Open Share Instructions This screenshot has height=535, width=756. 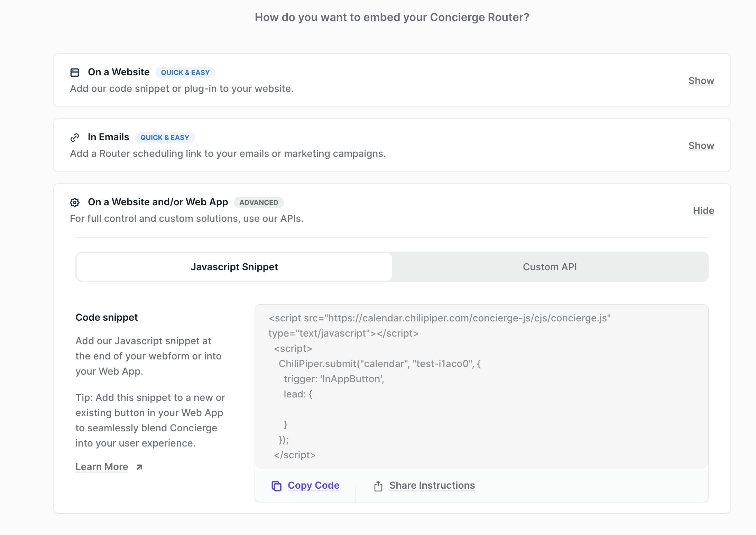click(432, 485)
